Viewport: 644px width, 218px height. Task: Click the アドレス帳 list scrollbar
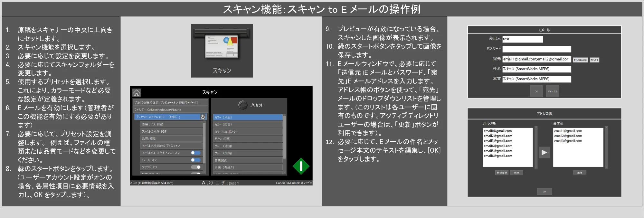coord(536,147)
